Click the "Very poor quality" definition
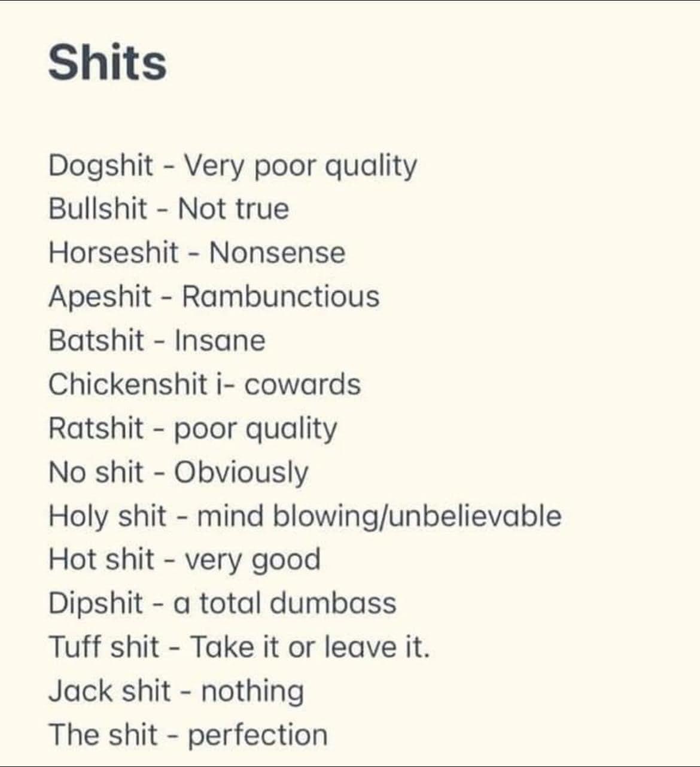Viewport: 700px width, 767px height. pos(300,165)
